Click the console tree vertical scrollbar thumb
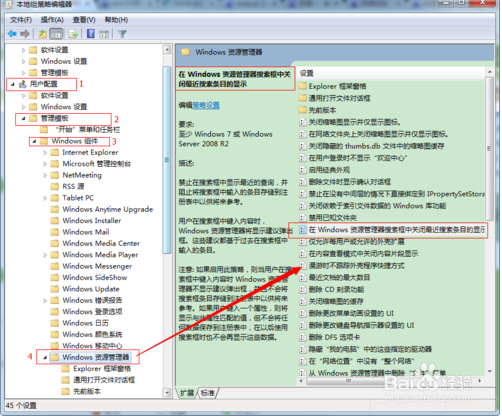Screen dimensions: 502x416 click(x=167, y=160)
